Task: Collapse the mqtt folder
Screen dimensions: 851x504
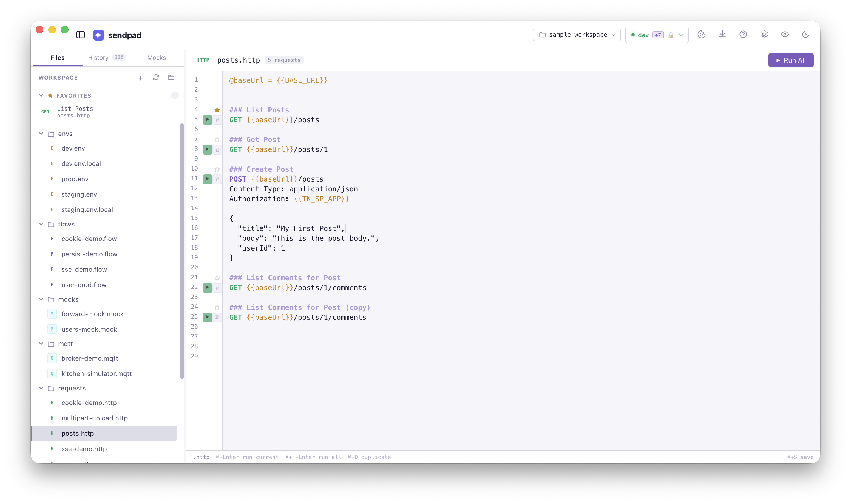Action: point(41,343)
